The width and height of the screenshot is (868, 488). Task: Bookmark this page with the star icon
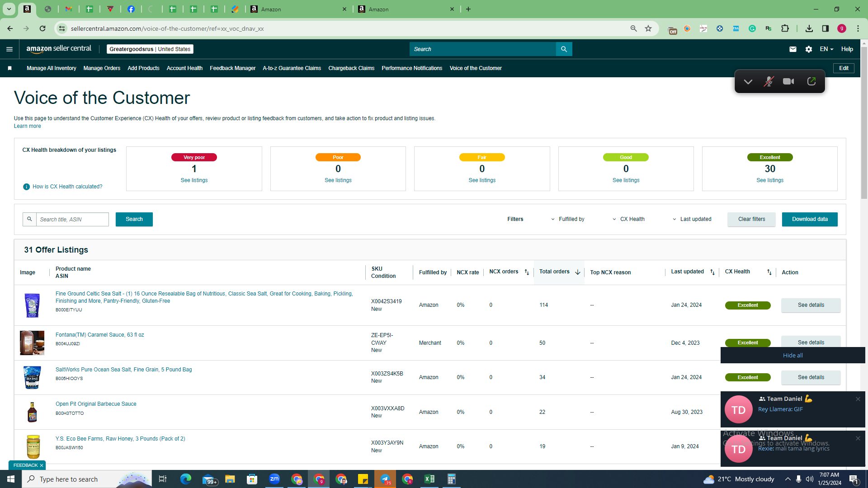(x=648, y=28)
